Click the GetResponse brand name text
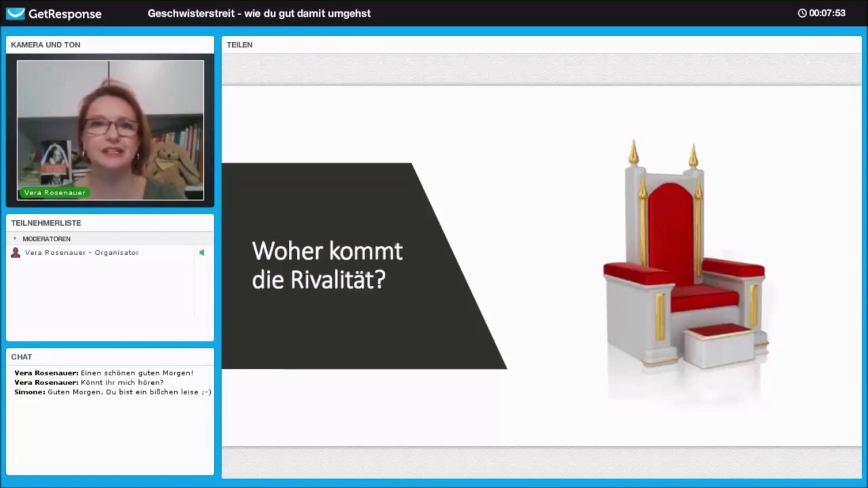This screenshot has width=868, height=488. (x=65, y=14)
